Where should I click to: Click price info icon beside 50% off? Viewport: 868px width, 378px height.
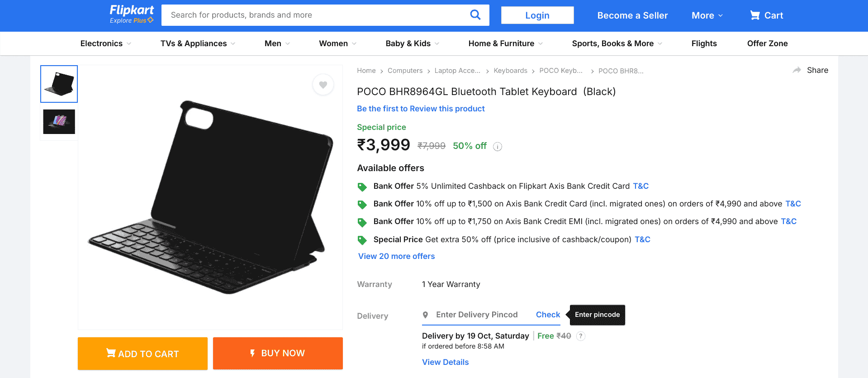pos(498,146)
